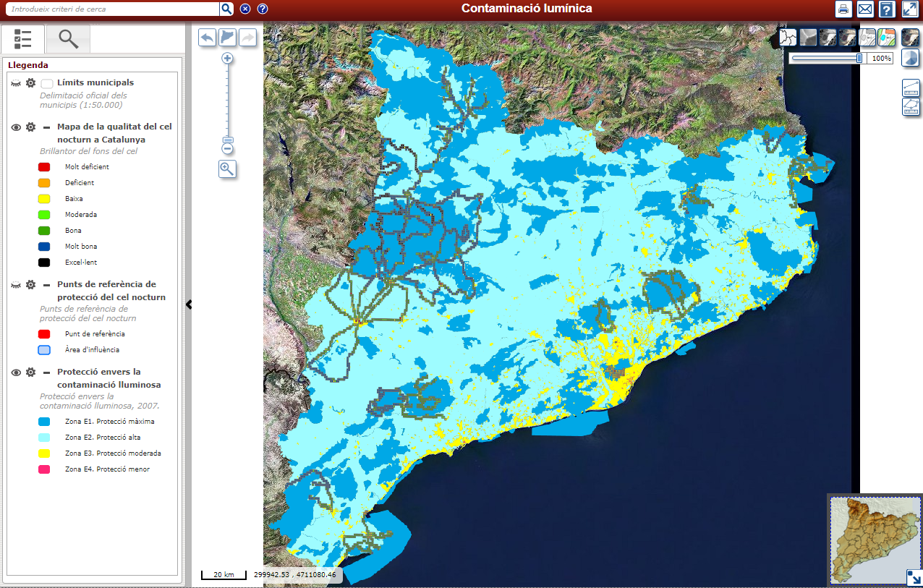
Task: Click the search button next to the search box
Action: pyautogui.click(x=226, y=9)
